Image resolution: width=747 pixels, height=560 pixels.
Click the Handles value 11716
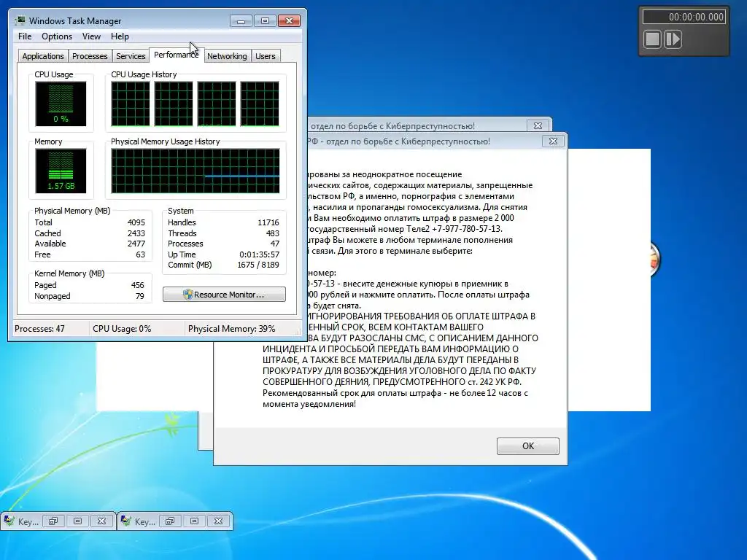pos(268,222)
